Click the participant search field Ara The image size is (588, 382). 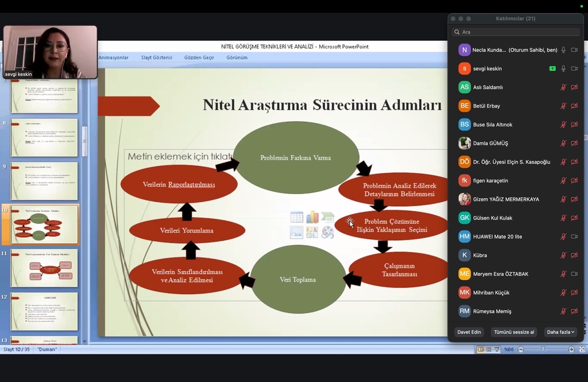(x=516, y=32)
